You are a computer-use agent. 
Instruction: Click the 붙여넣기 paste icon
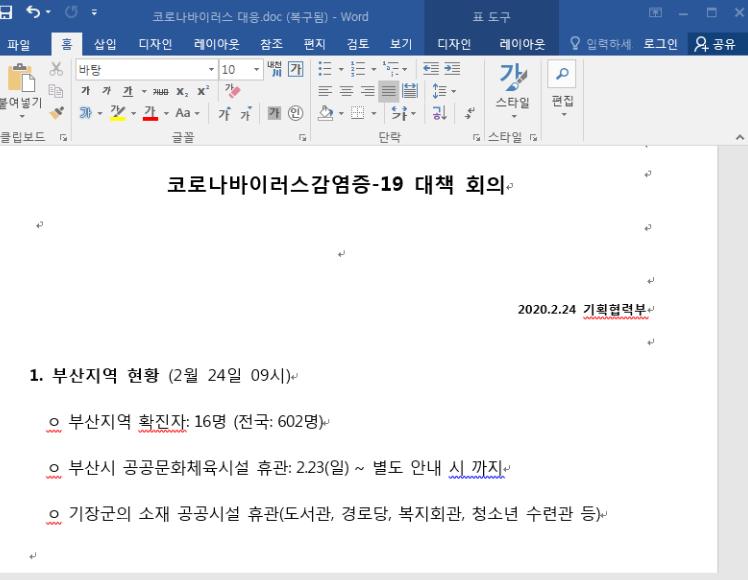(21, 77)
